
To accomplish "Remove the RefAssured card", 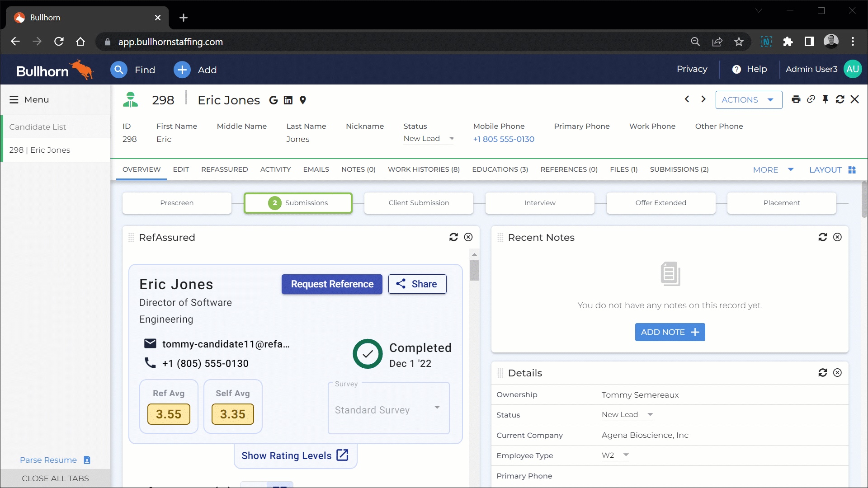I will coord(468,237).
